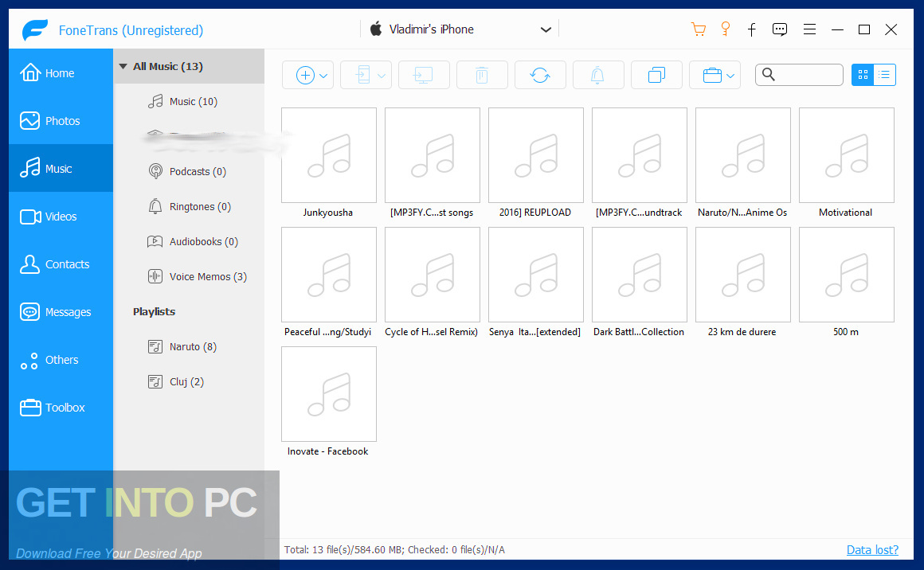Select the [MP3FY.C...st songs track thumbnail

[x=433, y=155]
